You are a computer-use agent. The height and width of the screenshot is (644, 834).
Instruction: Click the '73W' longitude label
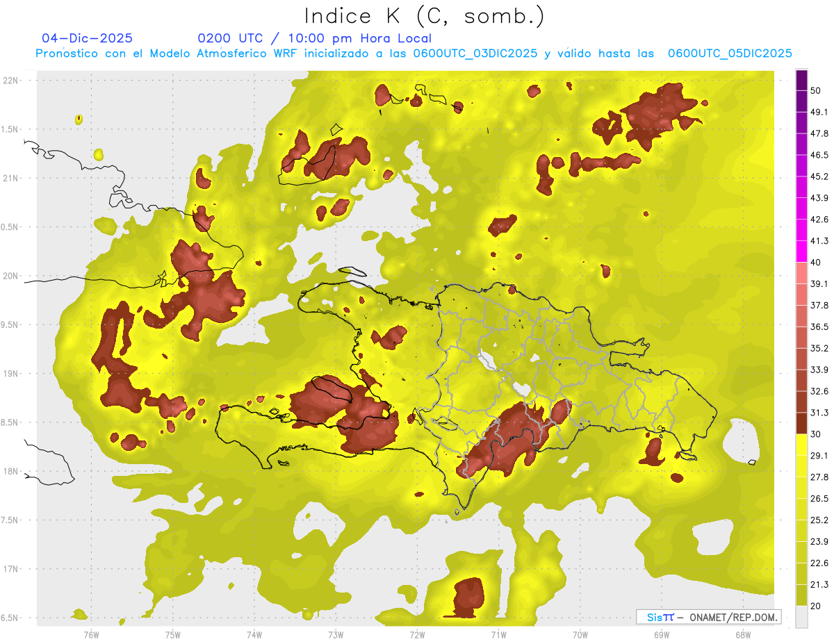335,634
